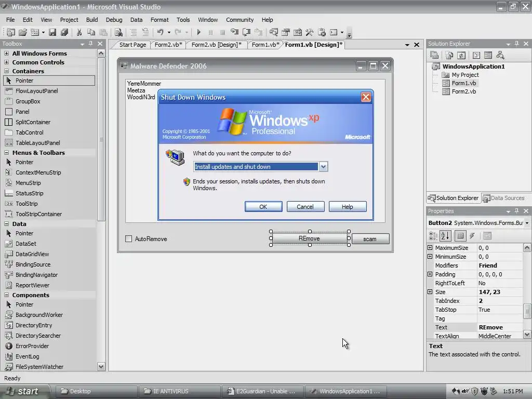Collapse the Containers toolbox group
Screen dimensions: 532x399
coord(6,71)
